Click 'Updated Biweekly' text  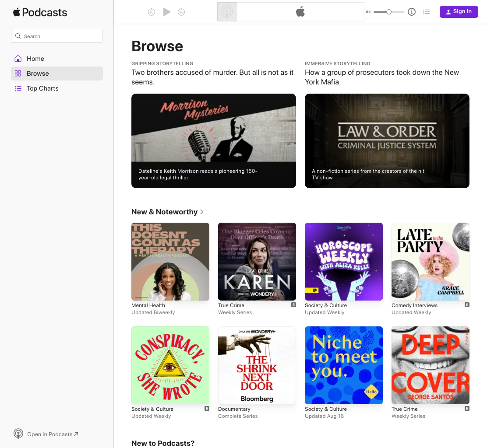(153, 312)
